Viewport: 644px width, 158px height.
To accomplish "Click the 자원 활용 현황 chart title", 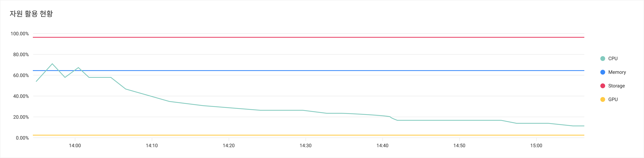I will click(x=31, y=13).
